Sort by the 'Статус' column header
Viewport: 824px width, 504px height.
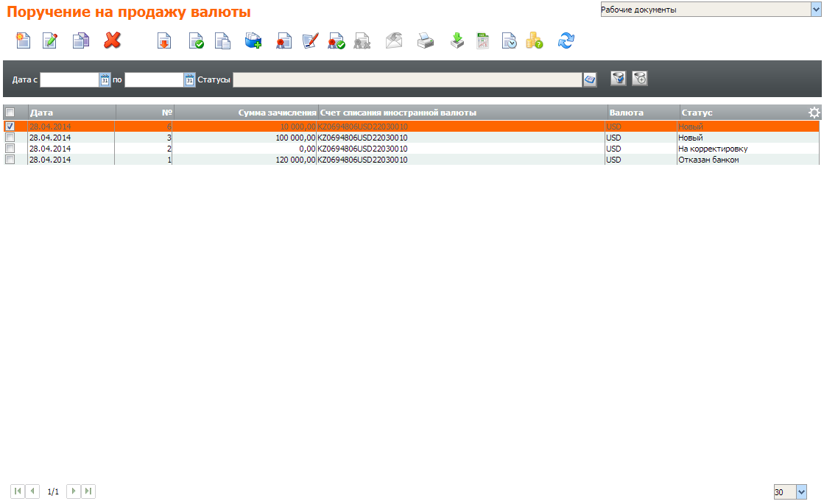pos(744,113)
